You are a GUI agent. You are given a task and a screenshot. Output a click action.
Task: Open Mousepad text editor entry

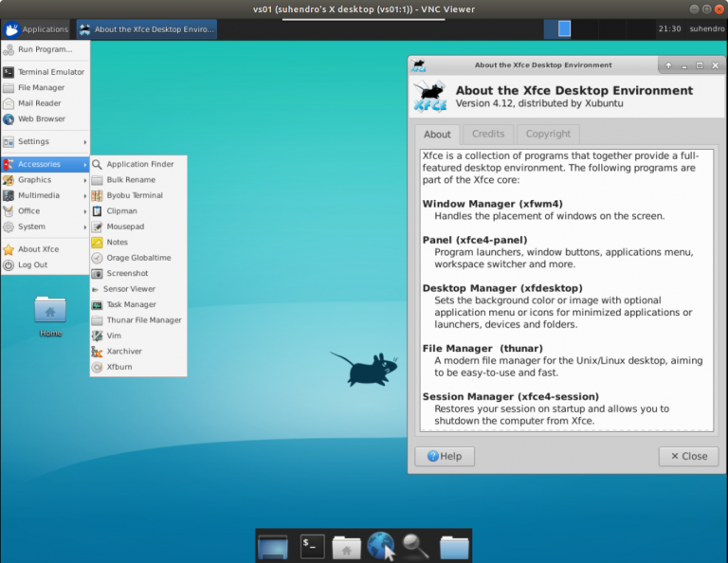[x=124, y=227]
